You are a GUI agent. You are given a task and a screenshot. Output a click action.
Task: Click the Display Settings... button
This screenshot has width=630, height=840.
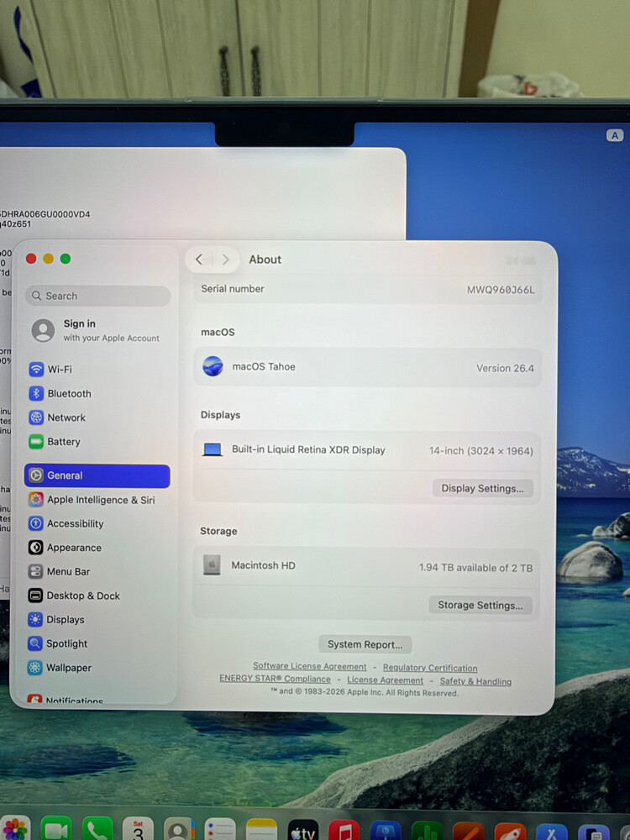[x=483, y=488]
